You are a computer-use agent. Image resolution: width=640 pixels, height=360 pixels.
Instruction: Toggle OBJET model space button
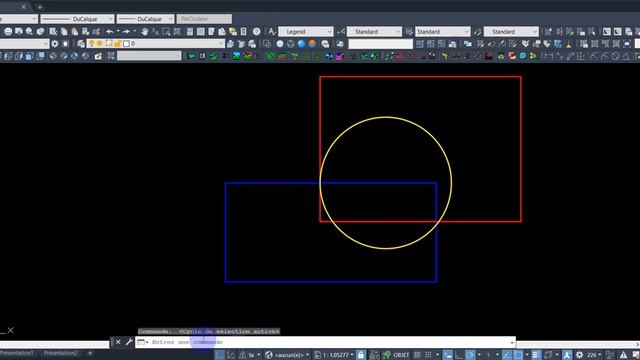click(401, 355)
